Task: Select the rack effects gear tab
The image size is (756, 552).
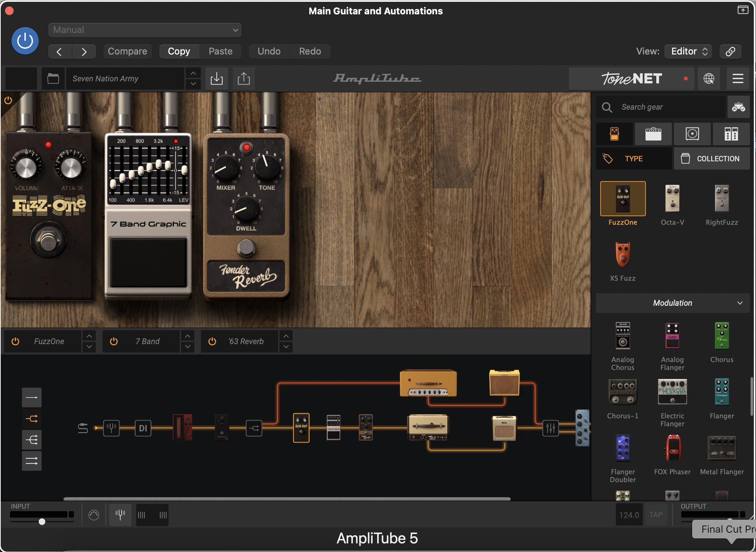Action: (731, 134)
